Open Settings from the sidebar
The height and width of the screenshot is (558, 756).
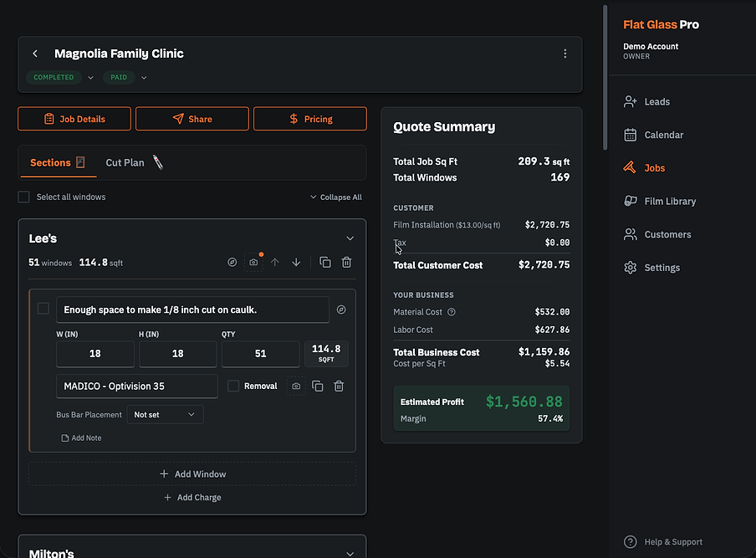[x=651, y=268]
